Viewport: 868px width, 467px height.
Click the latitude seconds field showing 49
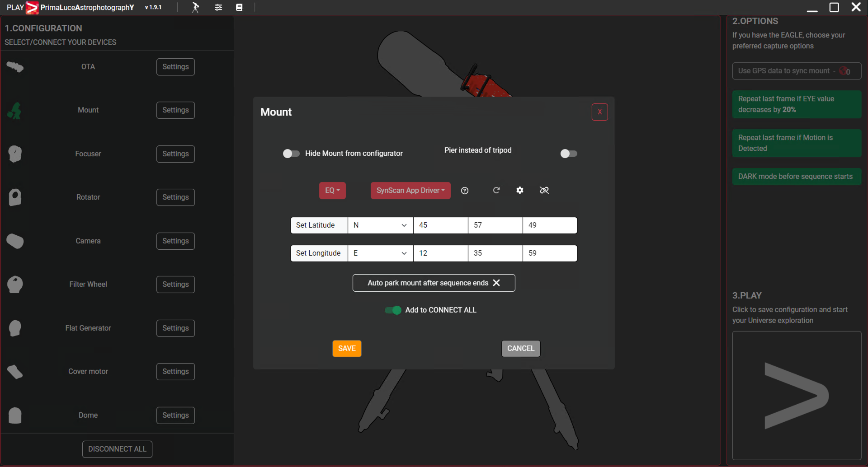[x=550, y=225]
